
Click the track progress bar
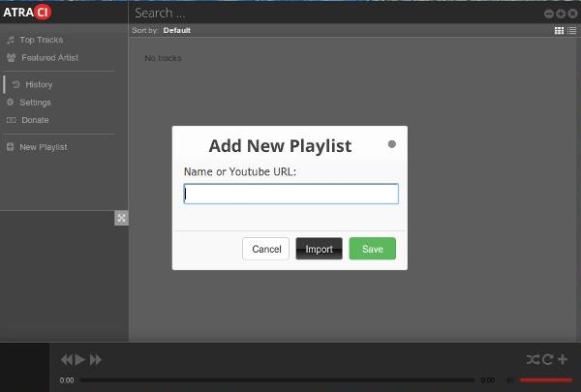[x=277, y=380]
